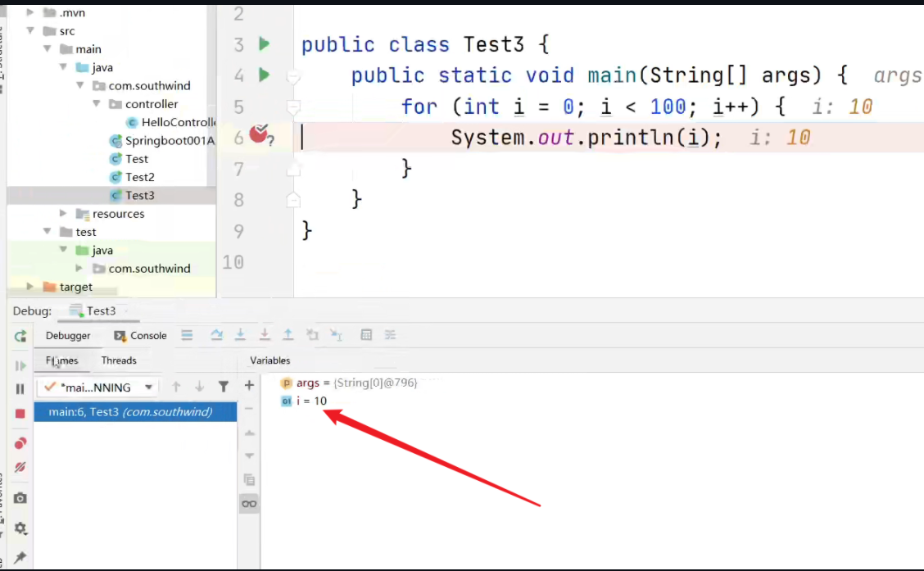Click the run gutter arrow beside main method
This screenshot has width=924, height=571.
264,75
